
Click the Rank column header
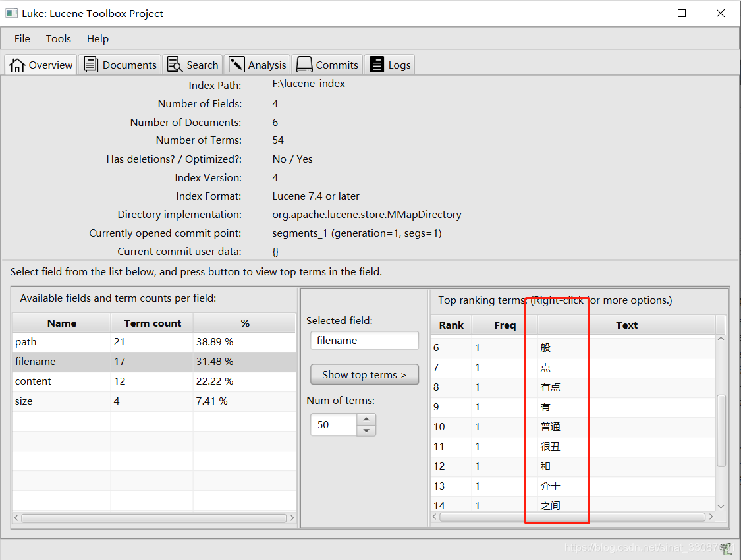point(451,325)
